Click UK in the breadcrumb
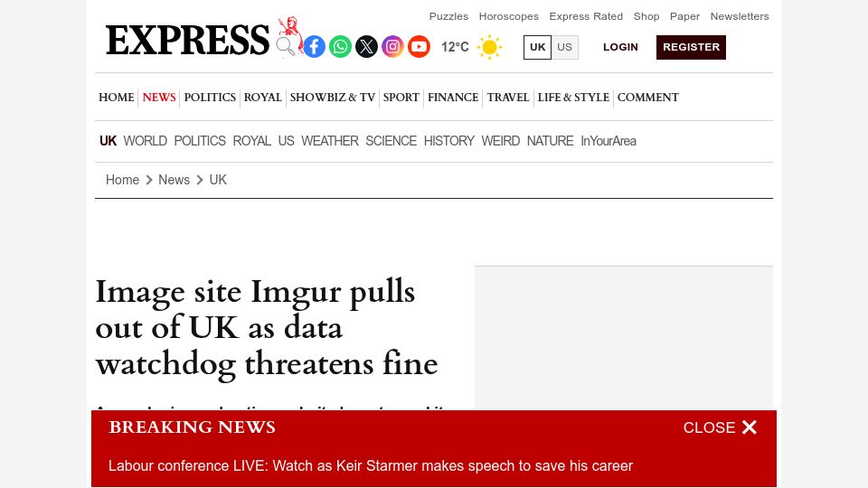The height and width of the screenshot is (488, 868). click(218, 180)
